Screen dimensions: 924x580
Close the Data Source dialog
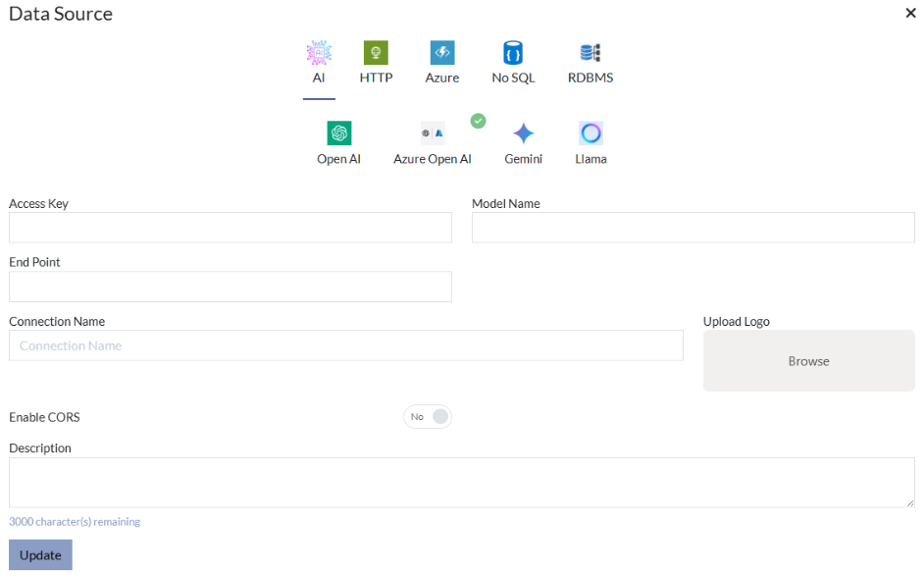coord(910,13)
